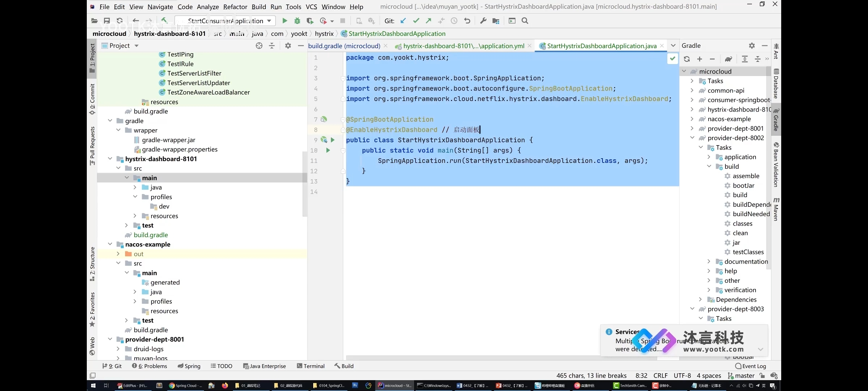This screenshot has width=868, height=391.
Task: Build project with the hammer icon
Action: pos(164,21)
